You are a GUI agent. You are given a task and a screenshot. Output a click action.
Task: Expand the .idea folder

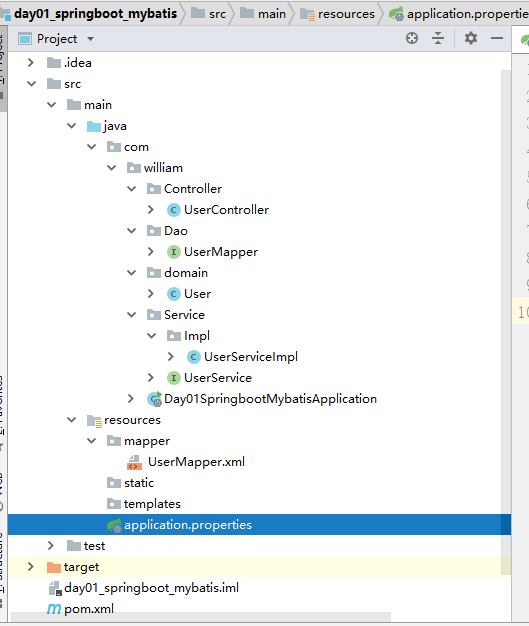31,63
